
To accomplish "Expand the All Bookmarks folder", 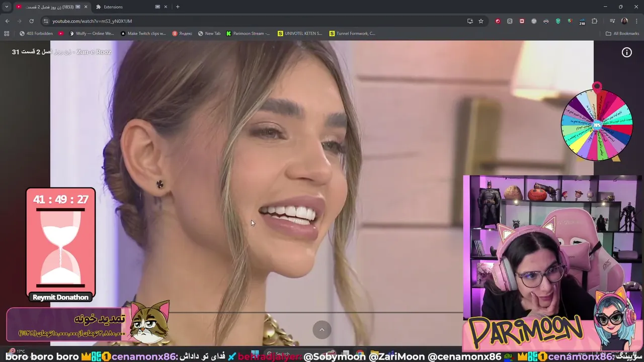I will [x=622, y=34].
